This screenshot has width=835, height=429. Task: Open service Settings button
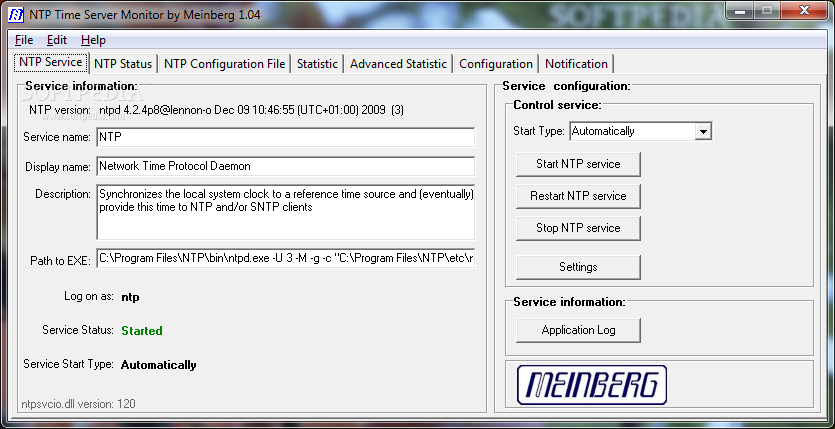tap(578, 267)
